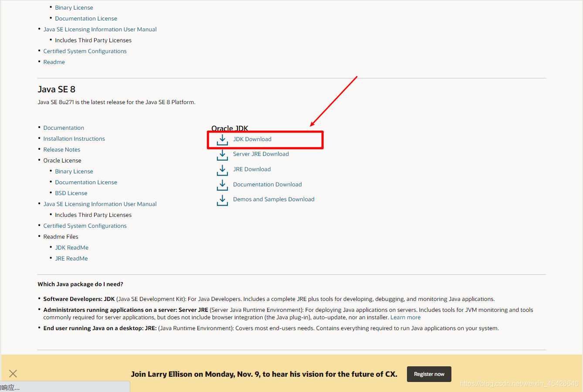Open the JRE ReadMe link

coord(71,258)
